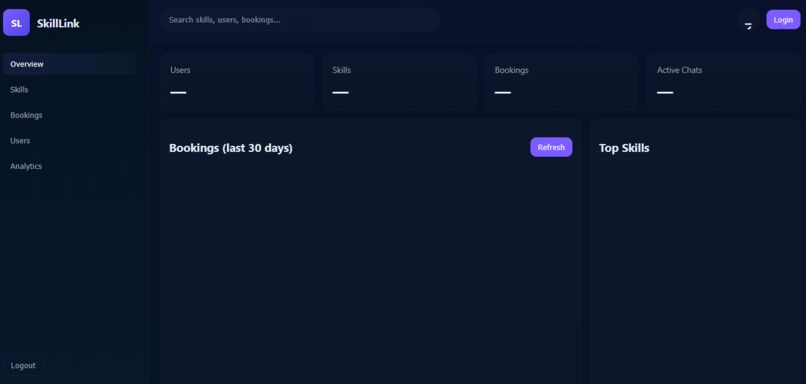
Task: Open Overview in the sidebar
Action: (69, 64)
